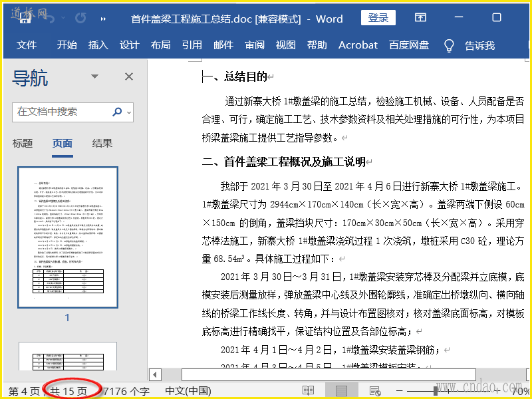Expand search options arrow beside magnifier
Screen dimensions: 532x399
(x=129, y=112)
